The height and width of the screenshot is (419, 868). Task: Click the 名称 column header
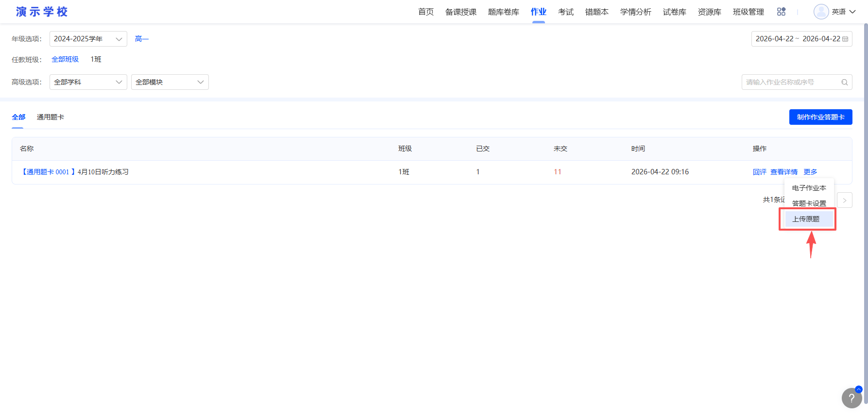[x=27, y=149]
